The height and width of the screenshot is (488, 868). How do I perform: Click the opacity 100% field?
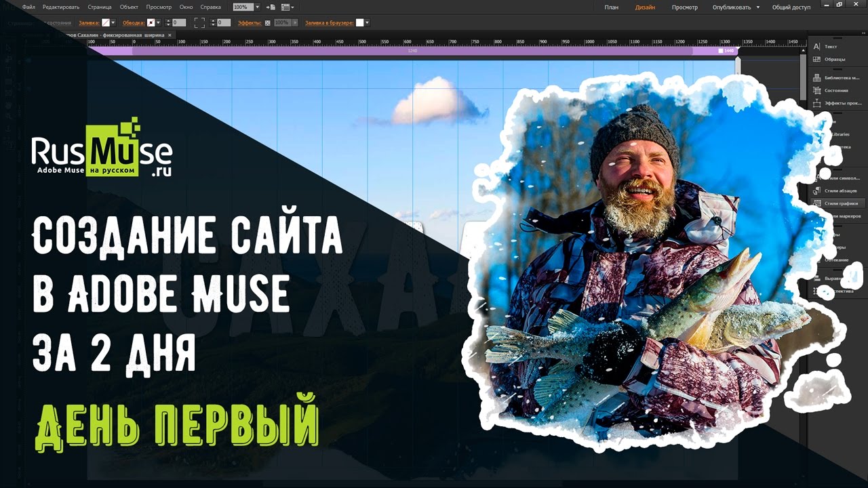point(281,22)
